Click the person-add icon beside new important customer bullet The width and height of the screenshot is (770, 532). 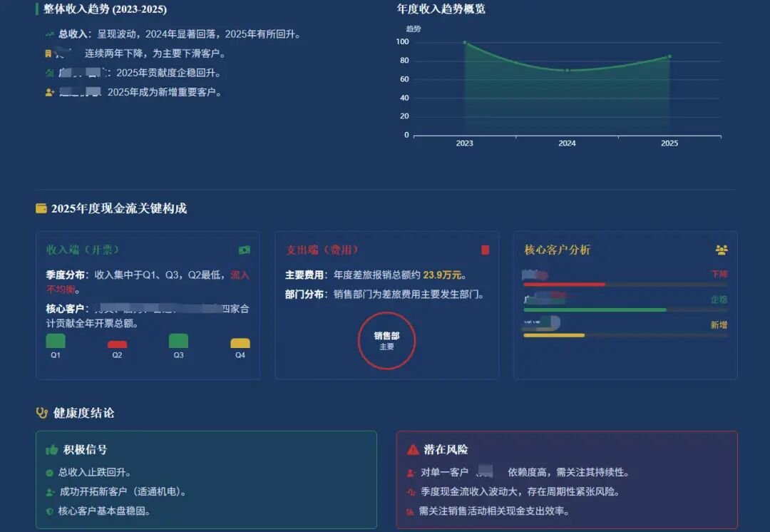(48, 91)
